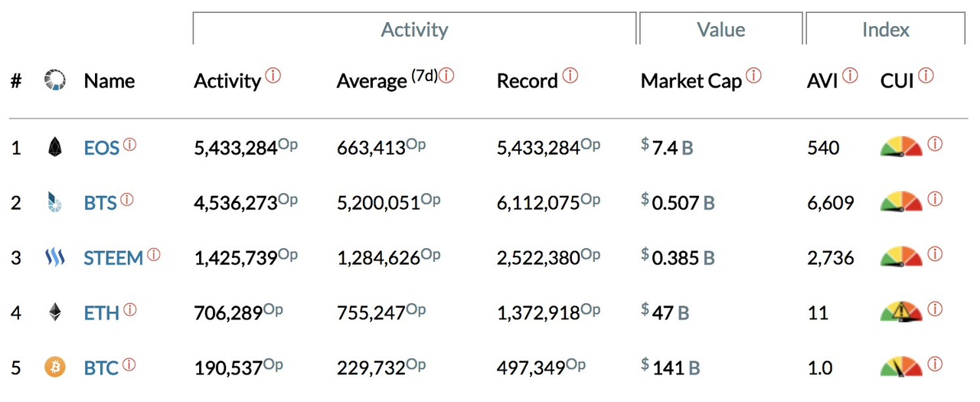980x402 pixels.
Task: Sort by the Name column header
Action: (109, 81)
